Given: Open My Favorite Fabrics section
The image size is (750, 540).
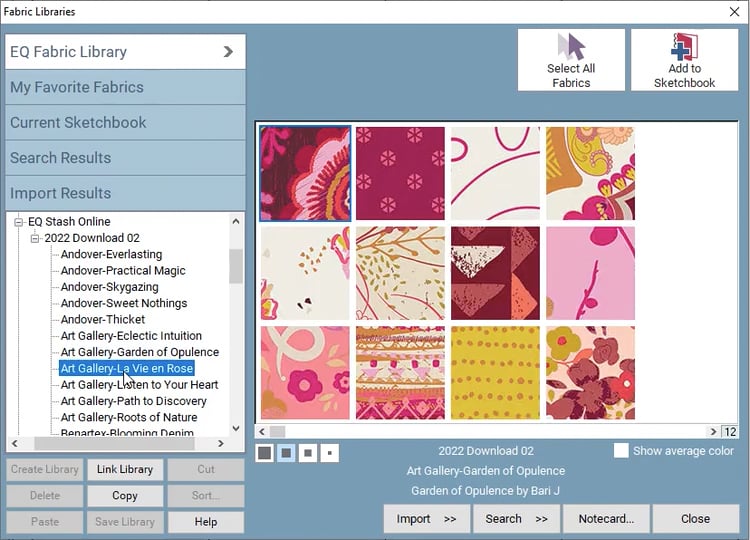Looking at the screenshot, I should (125, 87).
